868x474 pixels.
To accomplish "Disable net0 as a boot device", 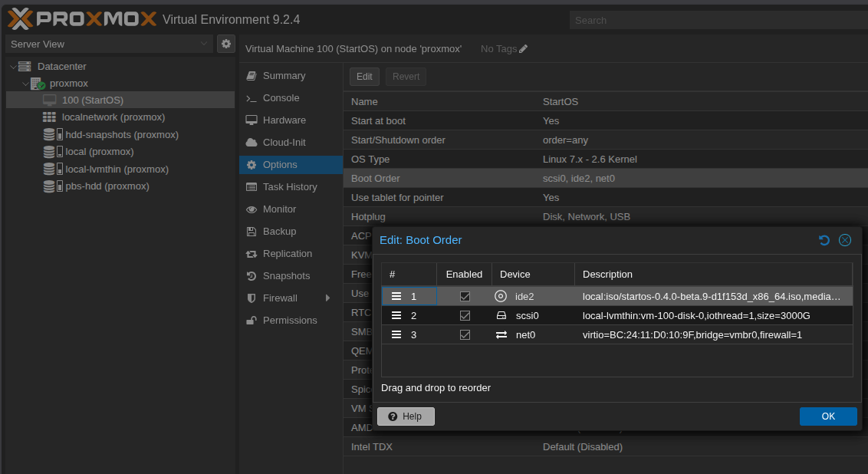I will click(465, 335).
